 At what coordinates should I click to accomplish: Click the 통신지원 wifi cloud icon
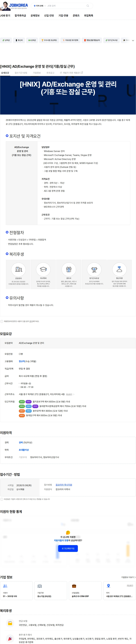(x=120, y=269)
